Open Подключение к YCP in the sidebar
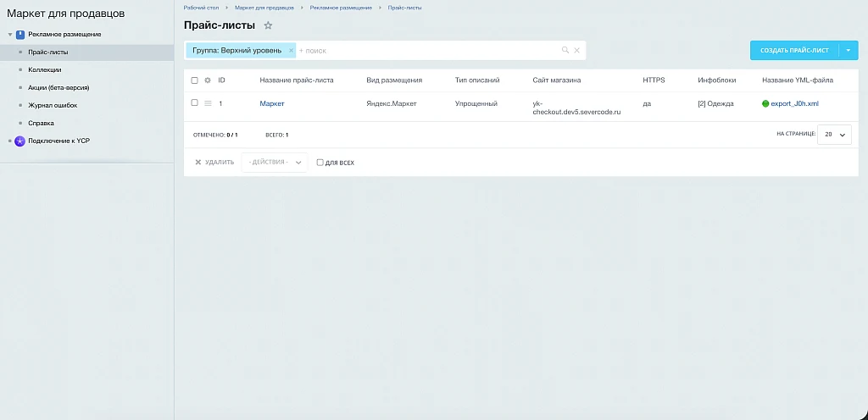Viewport: 868px width, 420px height. (58, 141)
